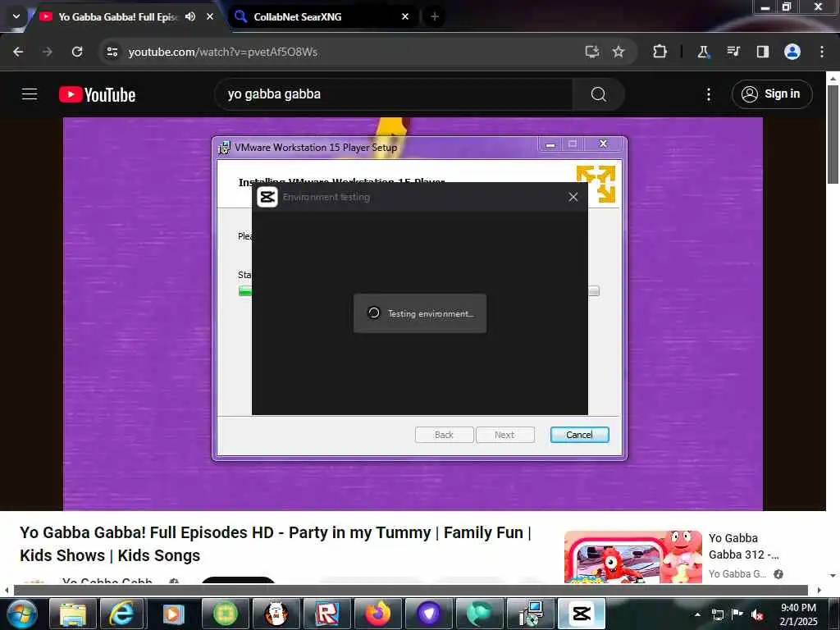Click the VMware setup installer title icon
Screen dimensions: 840x630
point(224,148)
